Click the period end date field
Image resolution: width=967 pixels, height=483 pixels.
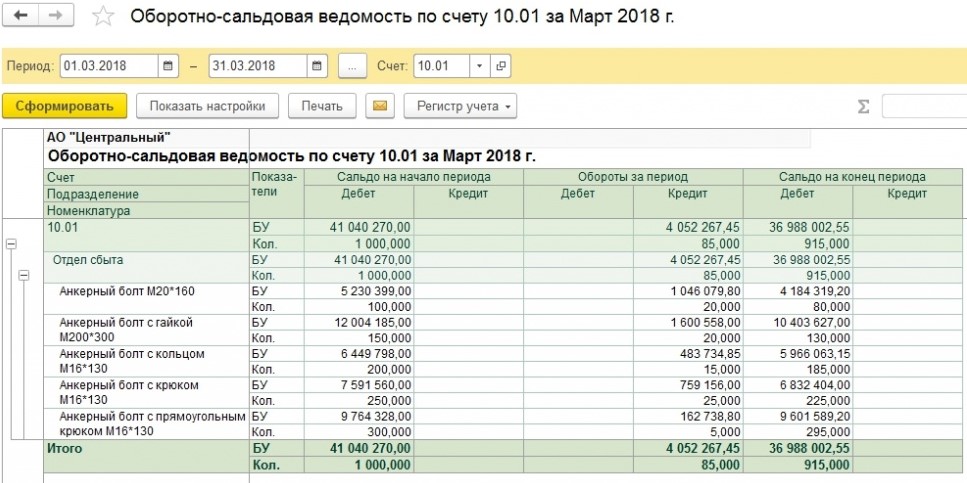tap(257, 66)
